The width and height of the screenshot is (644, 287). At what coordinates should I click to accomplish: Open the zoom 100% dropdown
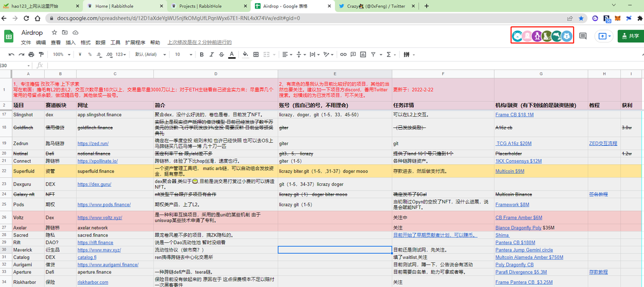point(61,54)
